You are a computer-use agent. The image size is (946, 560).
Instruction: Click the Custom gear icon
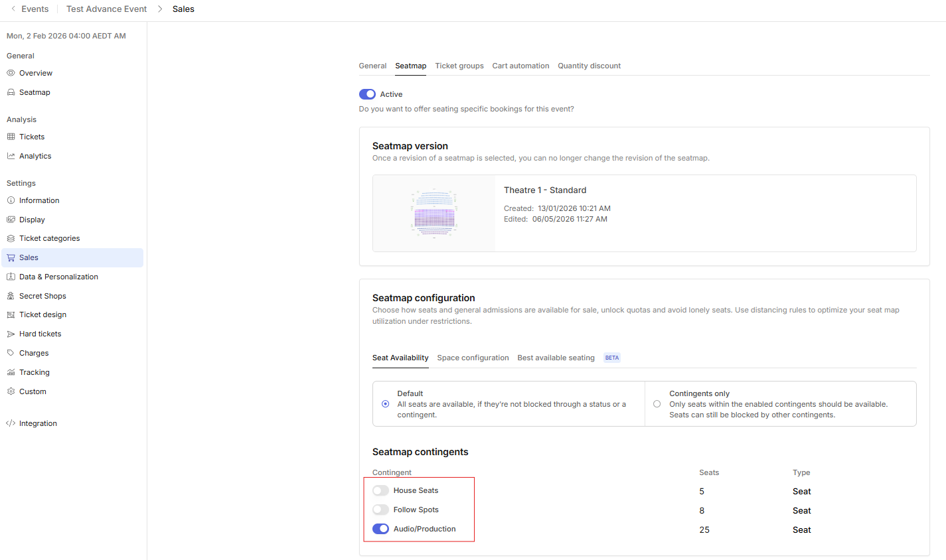pos(11,391)
